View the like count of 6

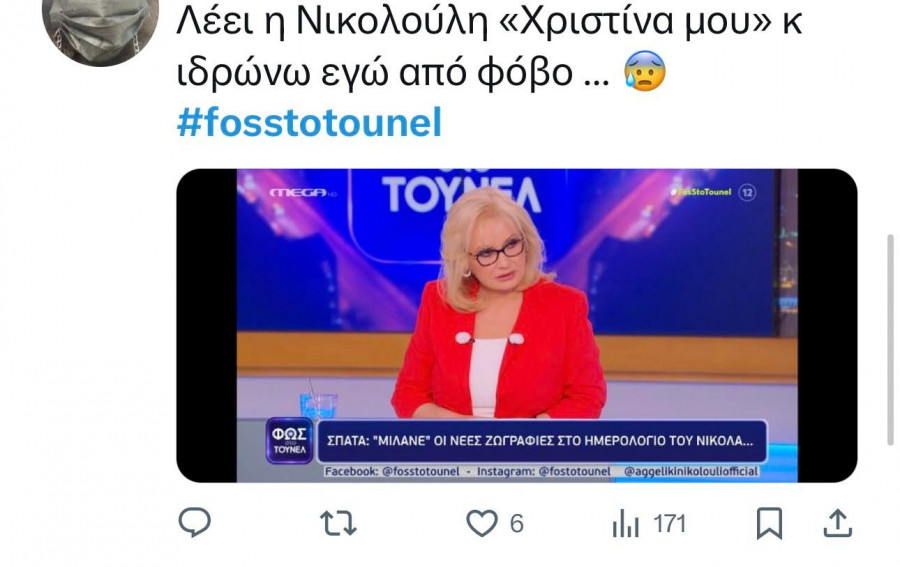tap(517, 523)
